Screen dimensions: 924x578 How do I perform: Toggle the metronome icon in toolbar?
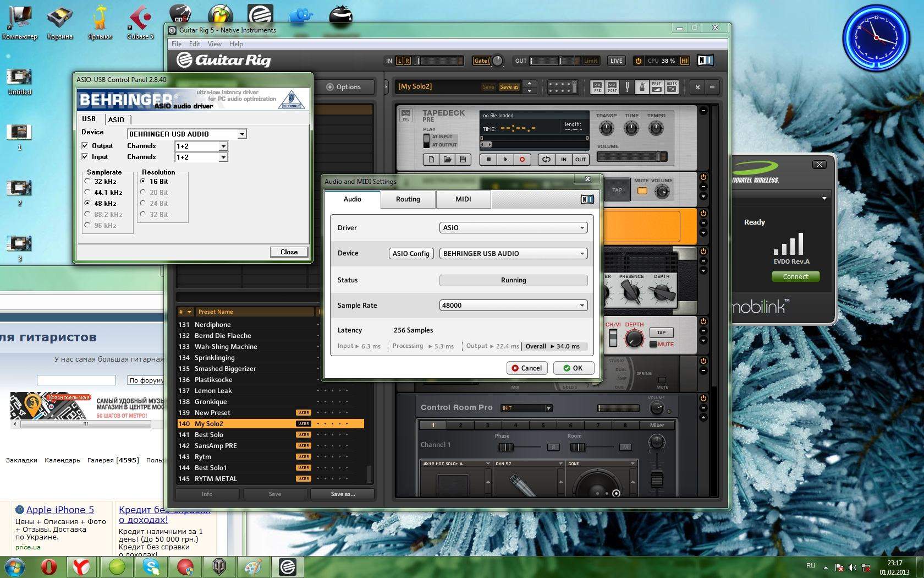click(x=641, y=87)
